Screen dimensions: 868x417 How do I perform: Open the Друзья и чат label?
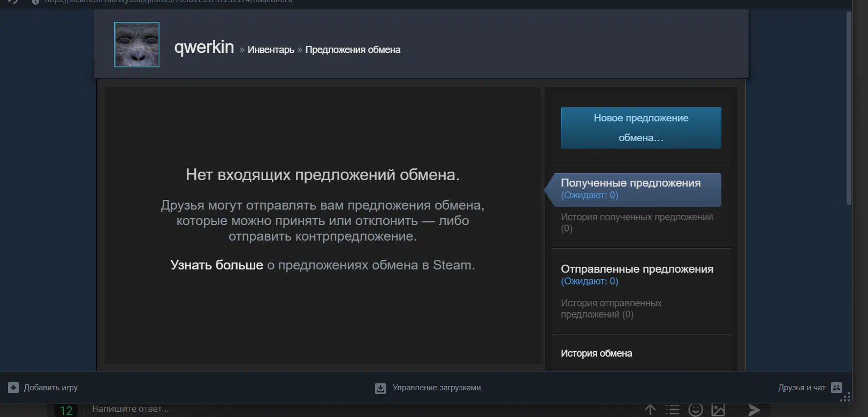pos(802,388)
